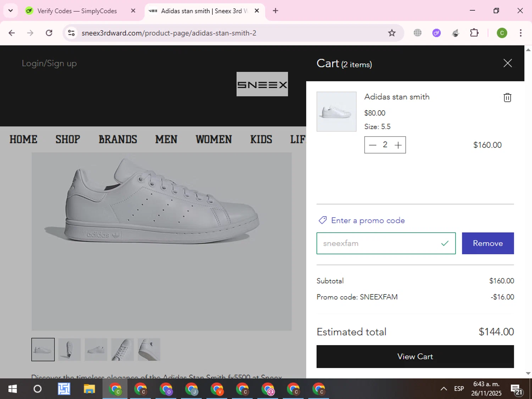Remove the applied promo code

488,243
